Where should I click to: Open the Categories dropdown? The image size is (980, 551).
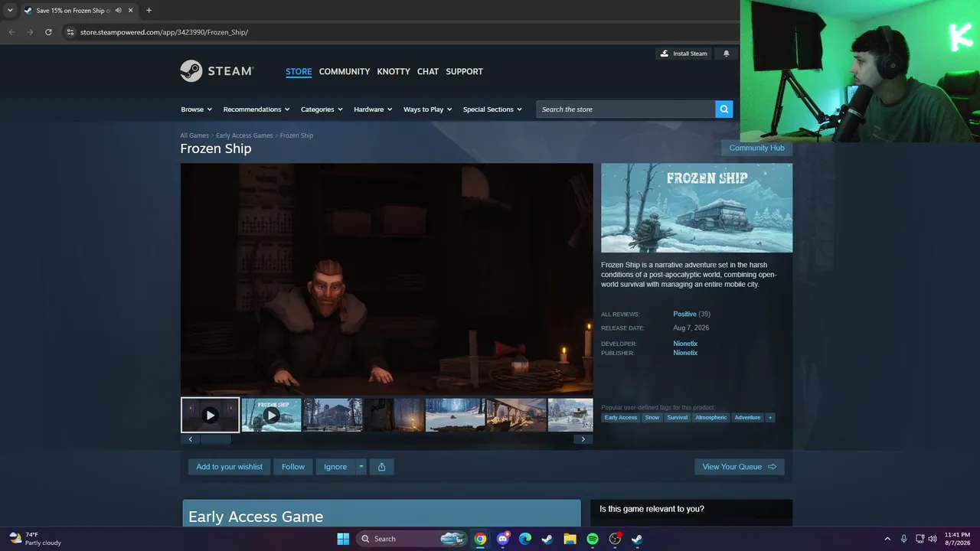(x=322, y=109)
